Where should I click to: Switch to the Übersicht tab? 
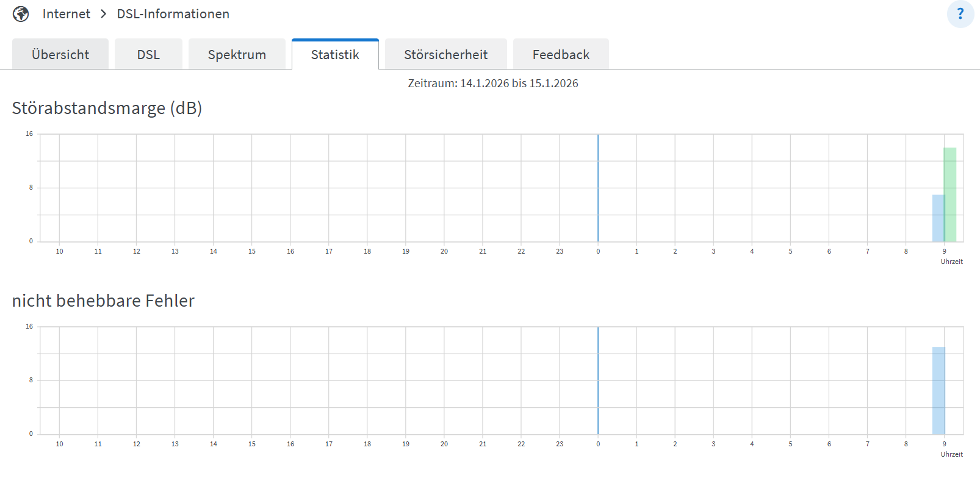coord(60,55)
